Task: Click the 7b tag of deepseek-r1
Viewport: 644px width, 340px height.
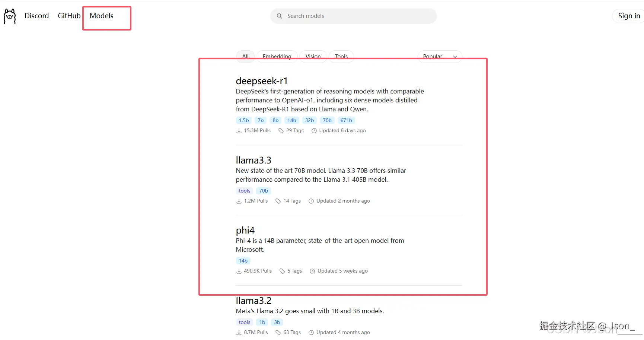Action: click(261, 120)
